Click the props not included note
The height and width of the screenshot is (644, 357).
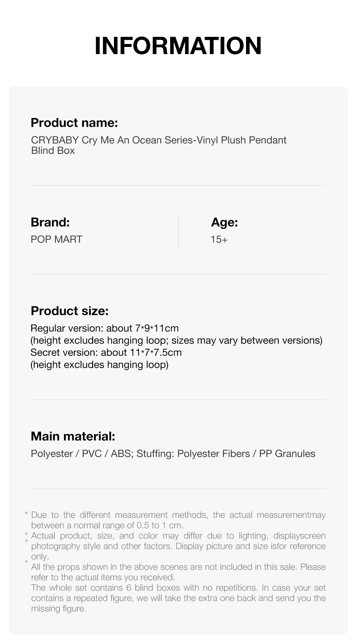tap(178, 572)
